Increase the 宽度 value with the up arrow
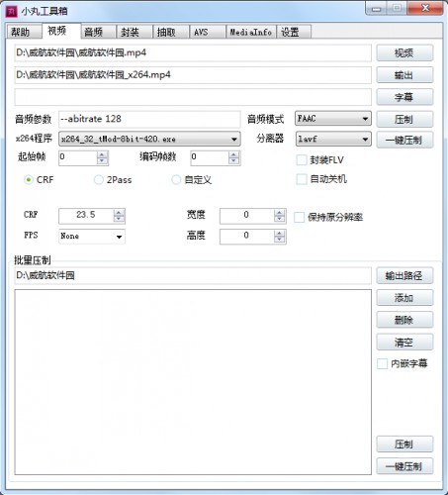The width and height of the screenshot is (448, 495). [x=280, y=213]
